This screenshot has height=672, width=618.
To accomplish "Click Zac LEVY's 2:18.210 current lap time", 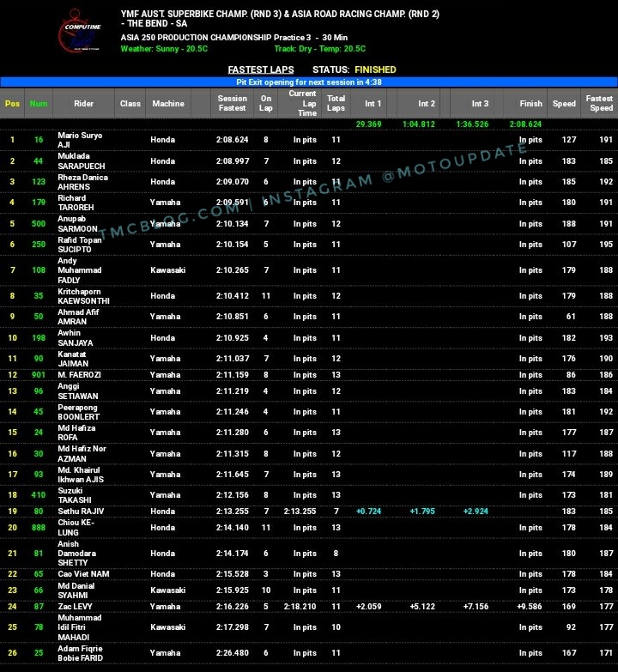I will [300, 606].
